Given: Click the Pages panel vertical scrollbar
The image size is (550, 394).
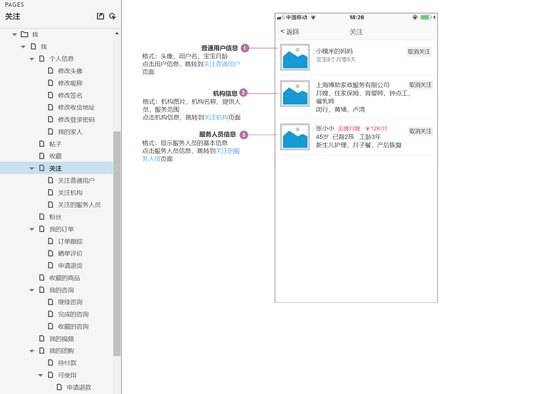Looking at the screenshot, I should pos(117,244).
